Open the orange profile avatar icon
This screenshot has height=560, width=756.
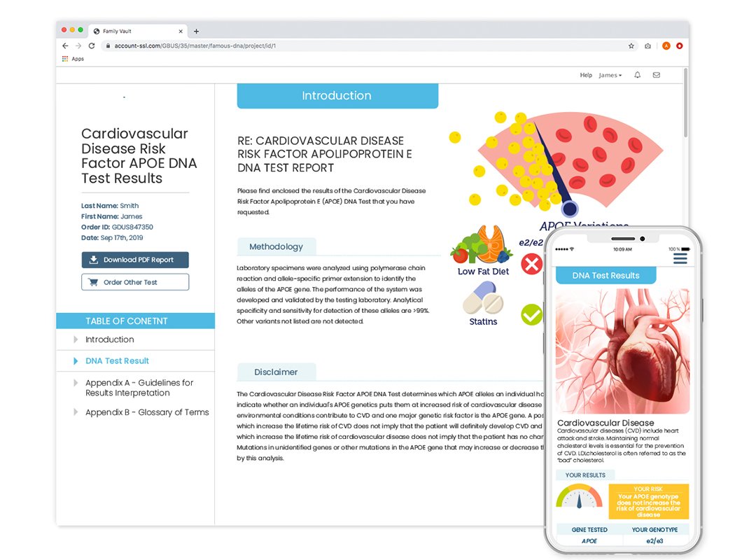[x=666, y=45]
